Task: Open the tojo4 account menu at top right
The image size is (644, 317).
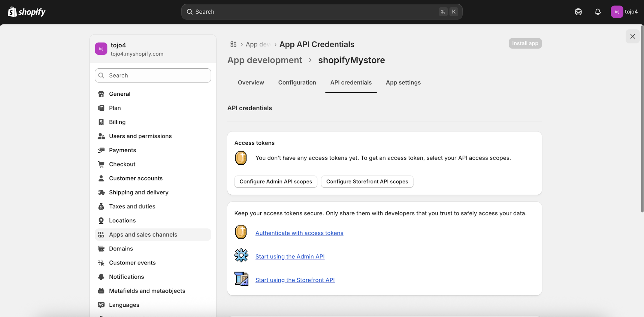Action: tap(624, 12)
